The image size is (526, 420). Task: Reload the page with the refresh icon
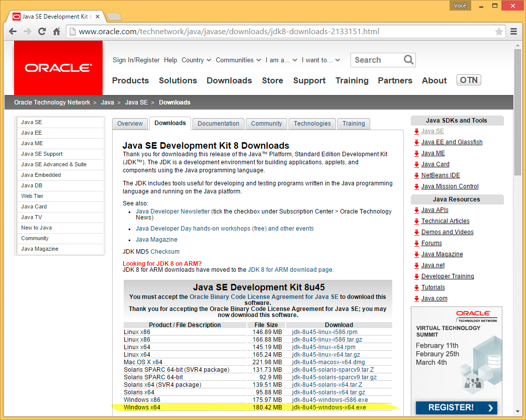42,32
